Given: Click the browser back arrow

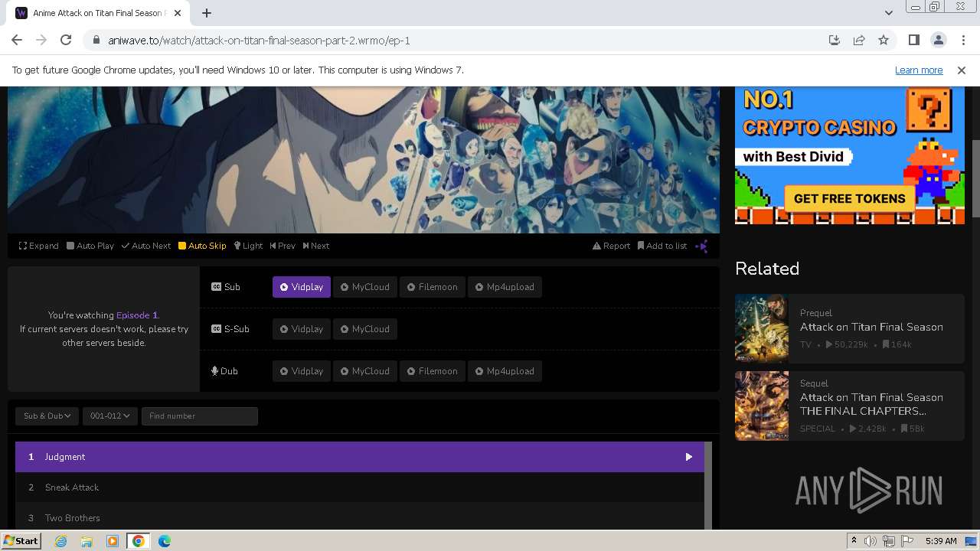Looking at the screenshot, I should tap(17, 40).
